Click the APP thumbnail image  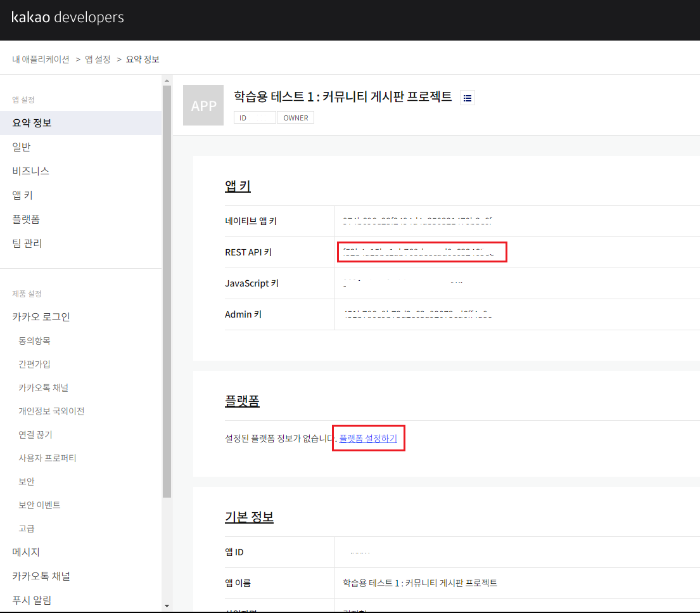coord(203,105)
